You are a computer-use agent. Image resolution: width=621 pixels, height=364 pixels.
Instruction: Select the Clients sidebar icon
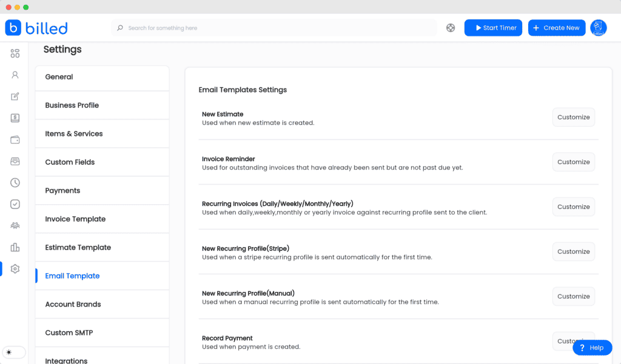pos(15,74)
